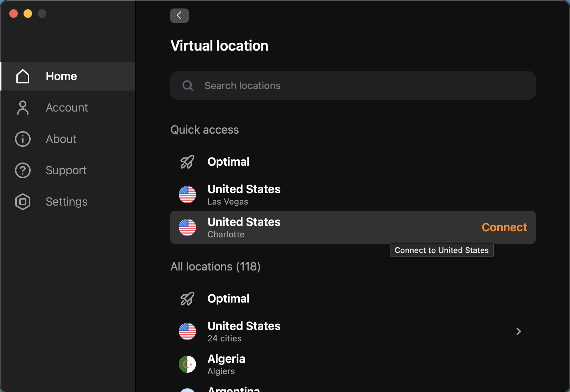Open the Account menu item
The width and height of the screenshot is (570, 392).
pos(68,108)
